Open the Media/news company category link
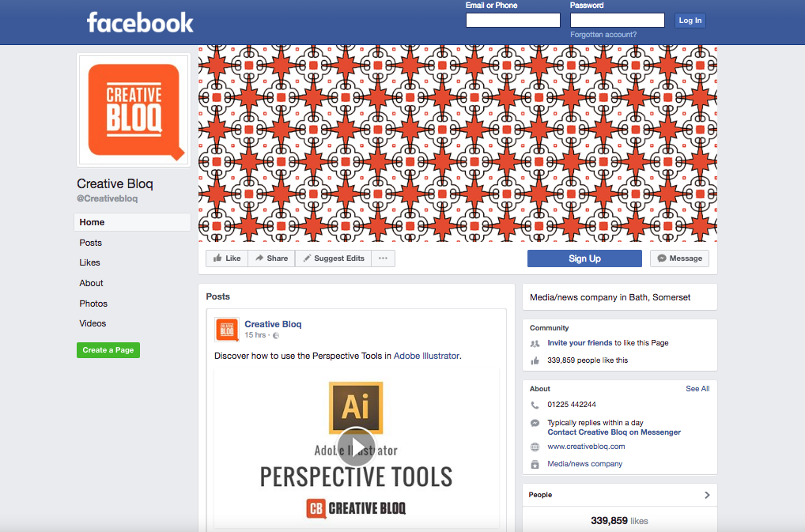This screenshot has height=532, width=805. [x=584, y=464]
